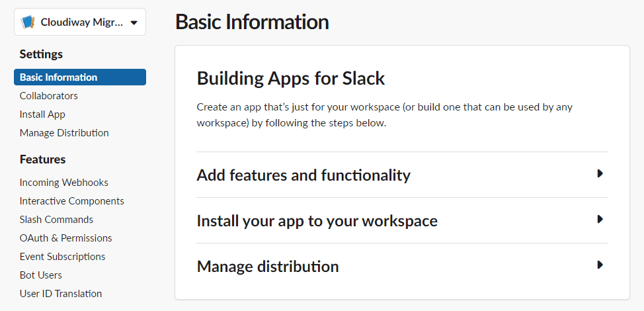This screenshot has height=311, width=644.
Task: Click the Manage distribution section heading
Action: click(268, 266)
